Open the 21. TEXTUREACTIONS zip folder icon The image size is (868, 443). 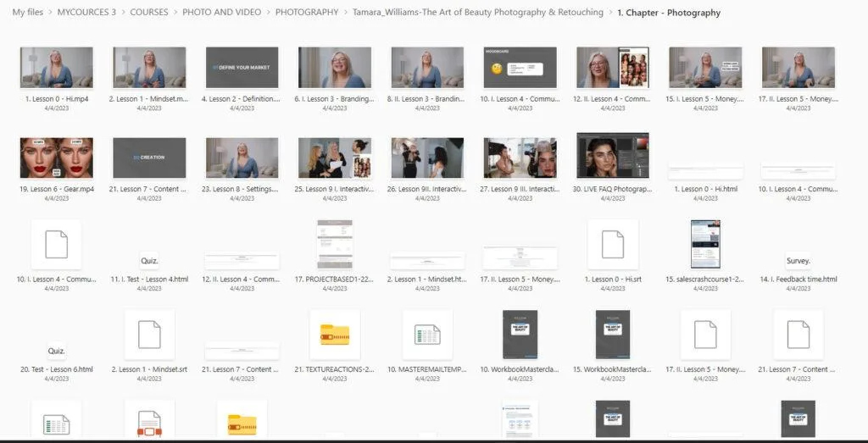pyautogui.click(x=335, y=335)
